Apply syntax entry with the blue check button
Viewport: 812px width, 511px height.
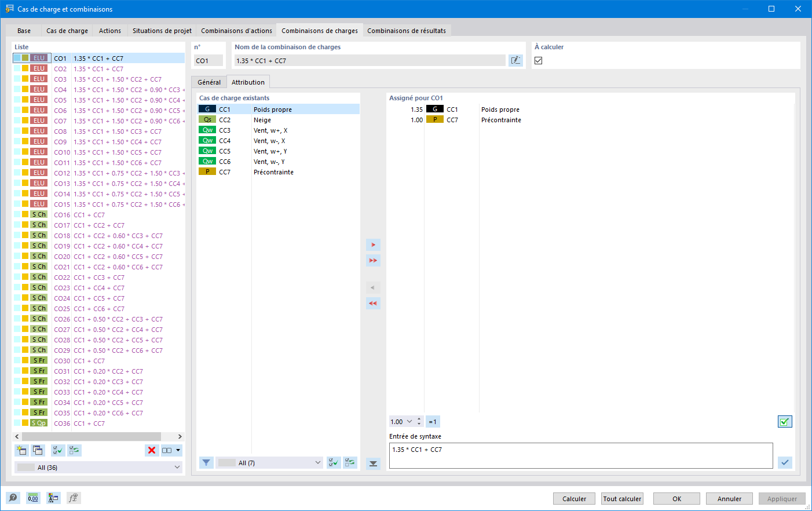click(x=785, y=462)
